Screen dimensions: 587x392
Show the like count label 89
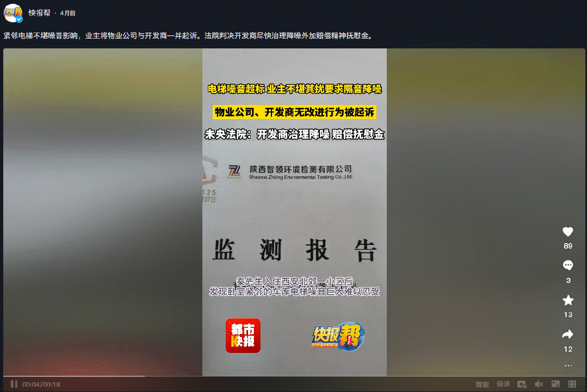[568, 246]
